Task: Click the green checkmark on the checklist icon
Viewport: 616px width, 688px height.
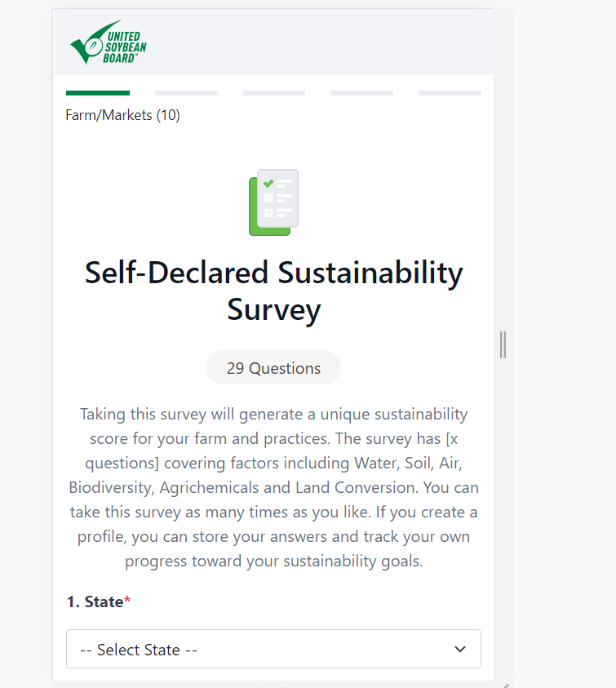Action: (x=268, y=184)
